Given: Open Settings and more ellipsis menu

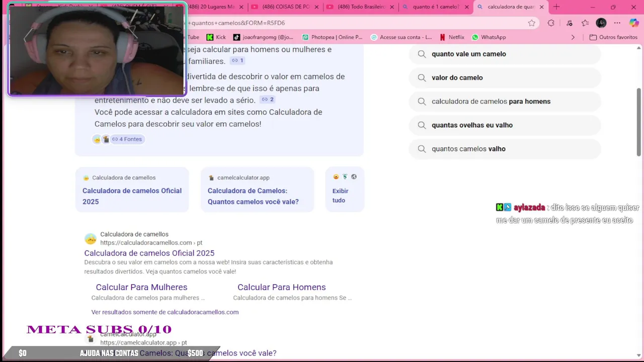Looking at the screenshot, I should tap(617, 23).
